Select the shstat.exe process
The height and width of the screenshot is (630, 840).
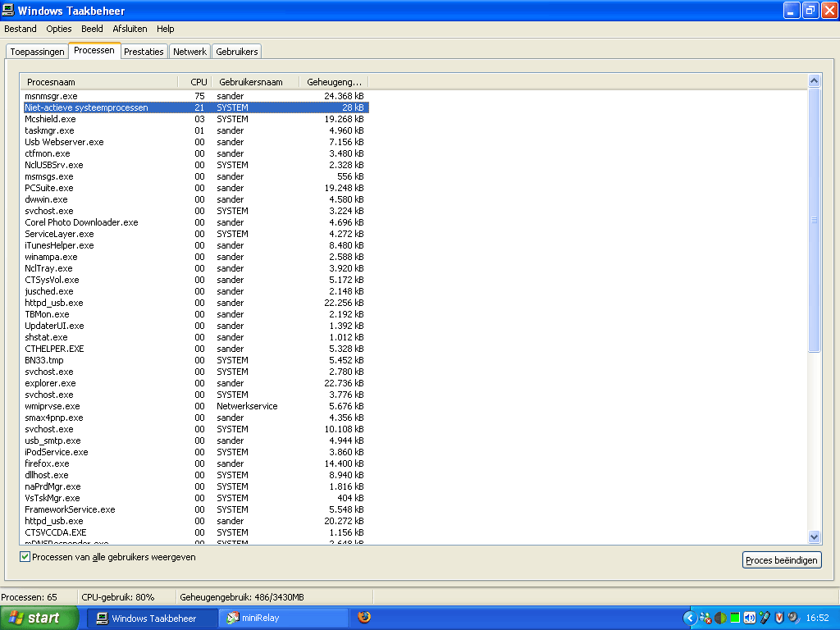196,337
